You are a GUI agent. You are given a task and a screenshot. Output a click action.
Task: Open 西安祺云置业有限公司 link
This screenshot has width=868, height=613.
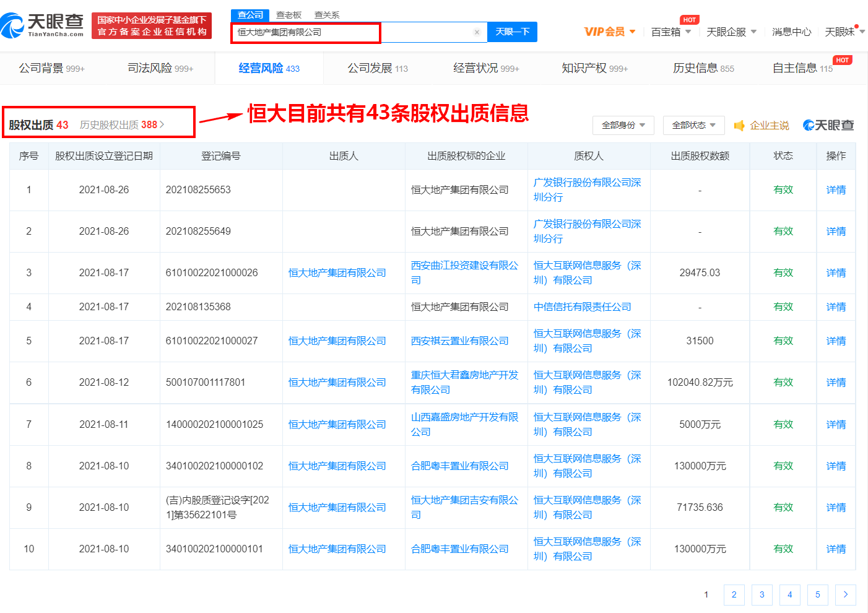coord(459,341)
